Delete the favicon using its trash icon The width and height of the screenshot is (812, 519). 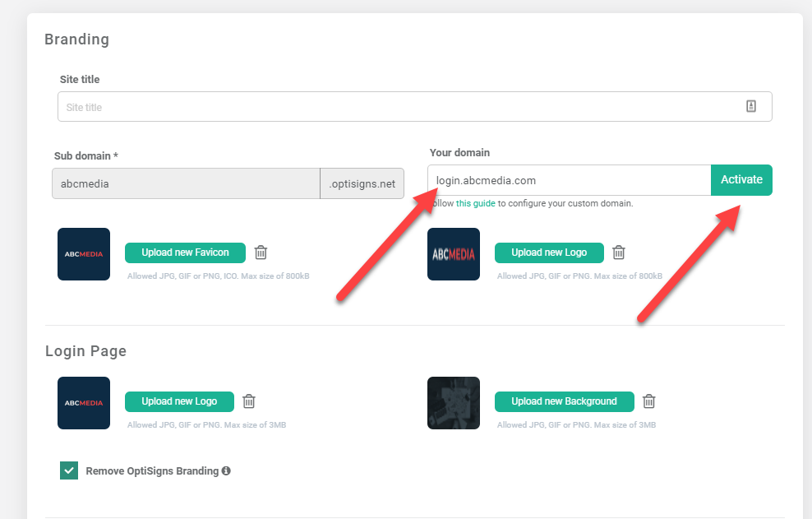pos(261,253)
